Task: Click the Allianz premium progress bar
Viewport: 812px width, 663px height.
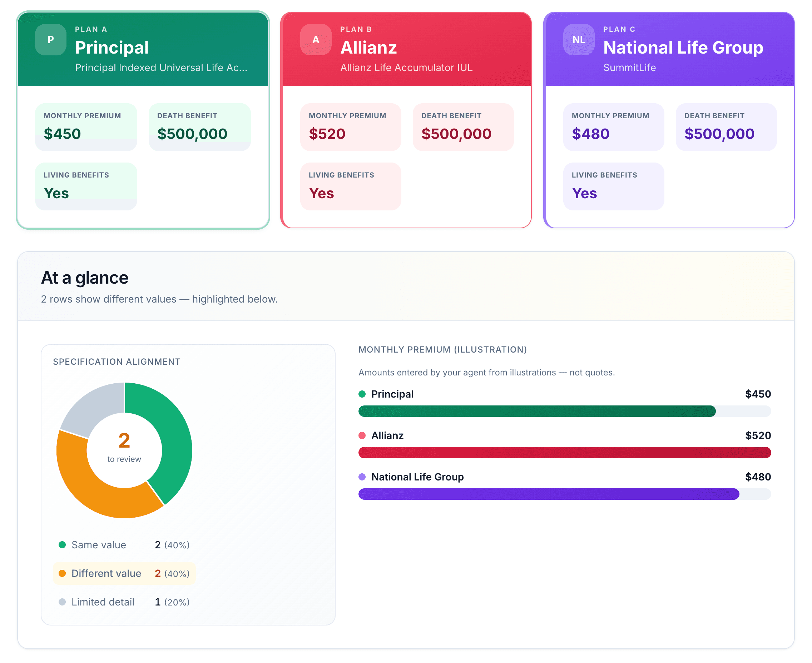Action: click(564, 453)
